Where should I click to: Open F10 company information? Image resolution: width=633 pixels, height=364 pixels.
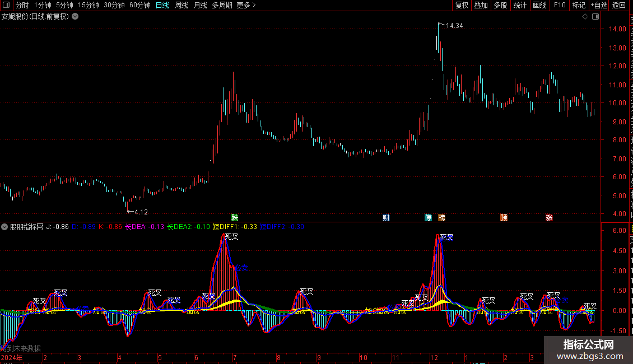560,5
